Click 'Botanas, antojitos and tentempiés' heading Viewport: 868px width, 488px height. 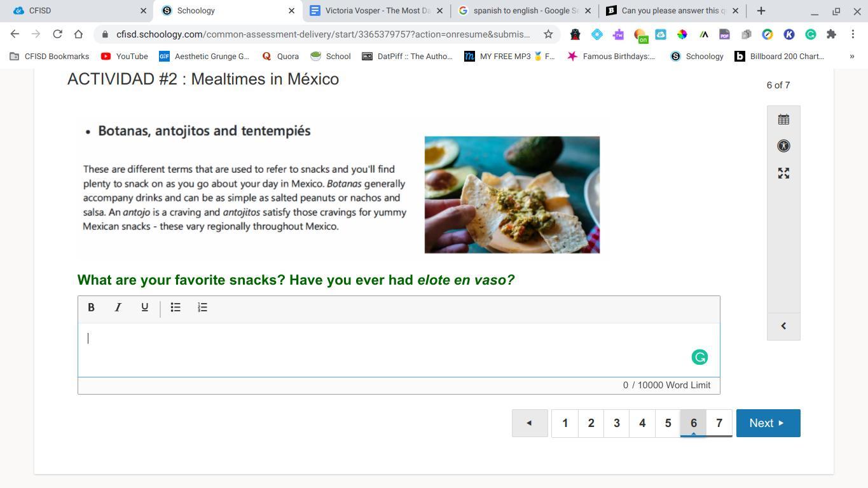(x=204, y=131)
